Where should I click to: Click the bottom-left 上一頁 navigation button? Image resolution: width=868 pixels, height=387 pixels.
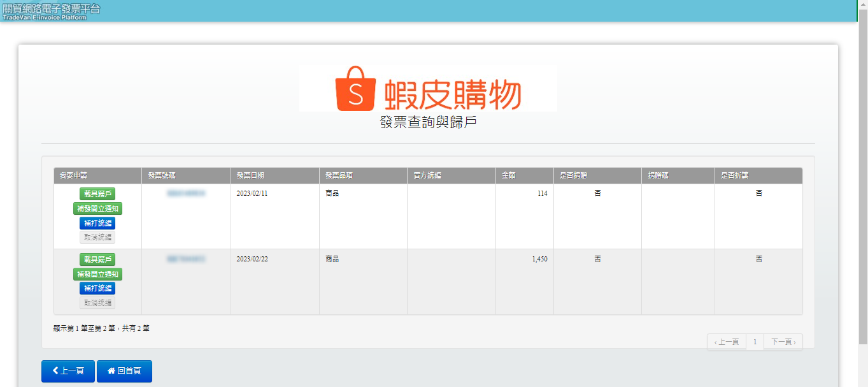68,371
